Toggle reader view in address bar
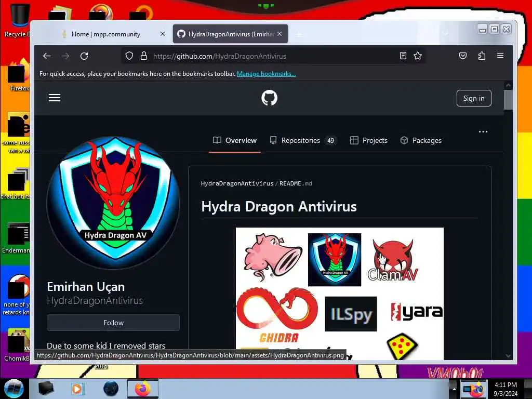This screenshot has height=399, width=532. [403, 56]
